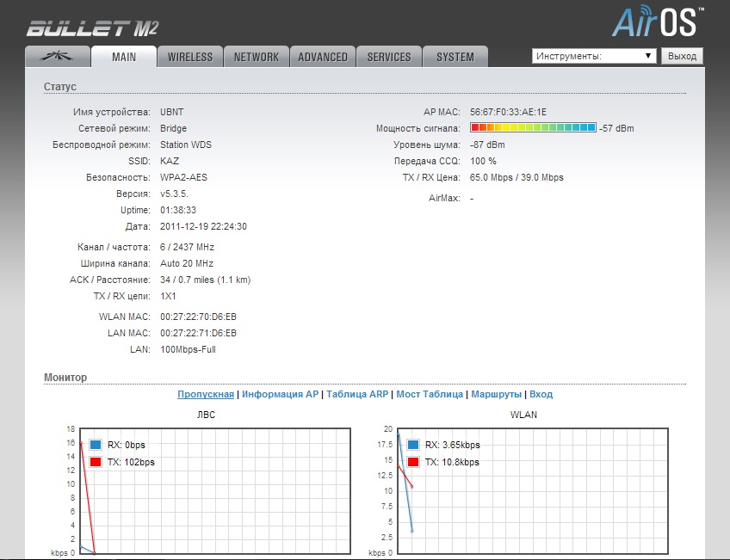Click the AirMax label
730x560 pixels.
pyautogui.click(x=444, y=198)
